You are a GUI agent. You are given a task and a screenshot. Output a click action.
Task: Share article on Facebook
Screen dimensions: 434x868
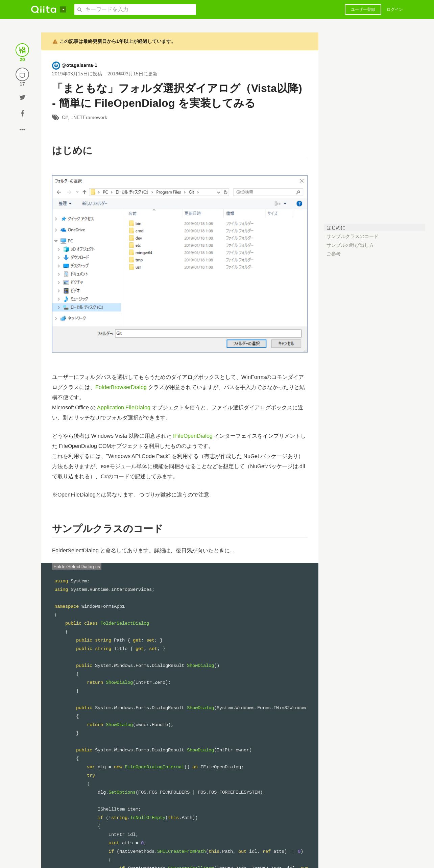(22, 113)
